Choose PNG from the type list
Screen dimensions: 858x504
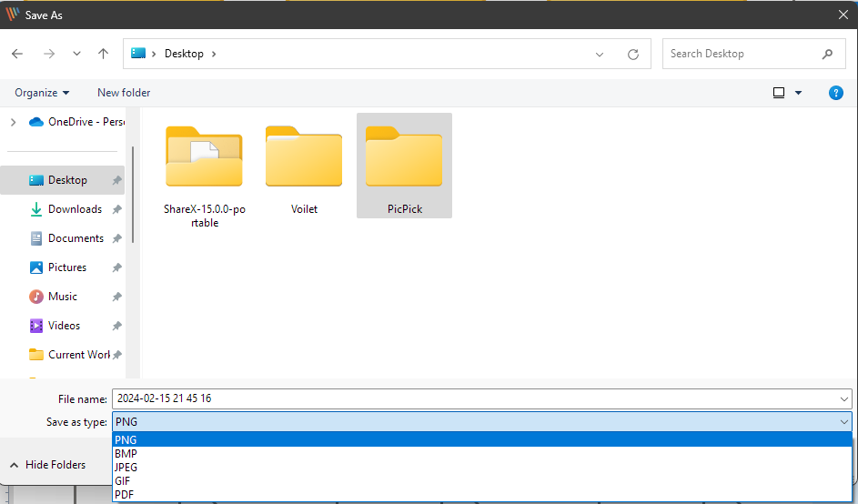pos(482,440)
